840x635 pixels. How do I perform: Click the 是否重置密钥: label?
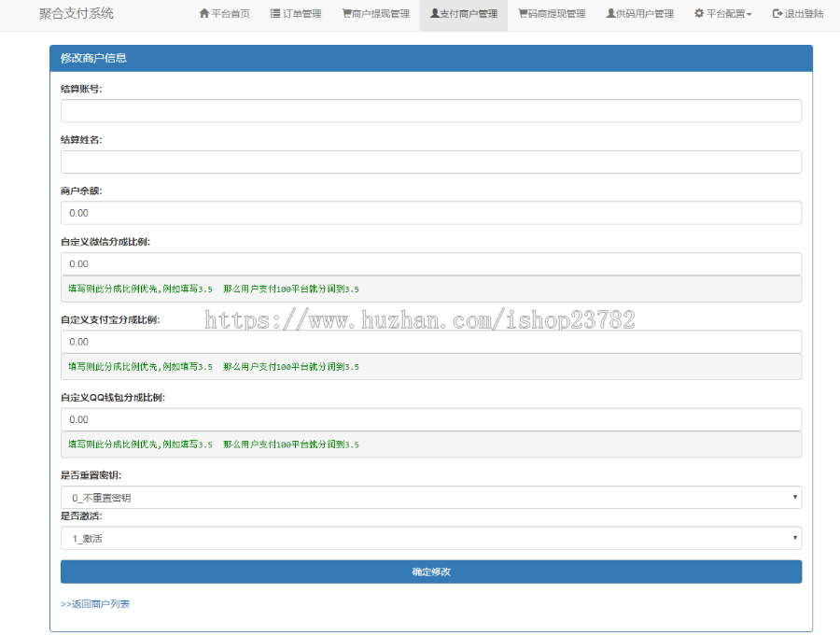[91, 475]
